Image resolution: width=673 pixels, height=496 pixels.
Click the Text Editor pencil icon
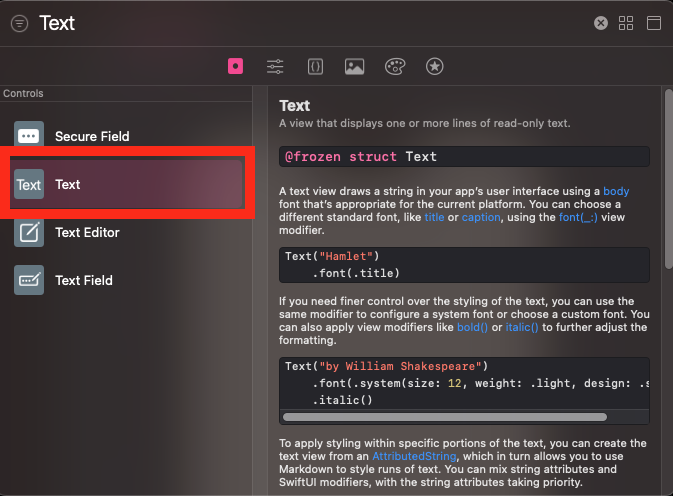click(x=29, y=233)
